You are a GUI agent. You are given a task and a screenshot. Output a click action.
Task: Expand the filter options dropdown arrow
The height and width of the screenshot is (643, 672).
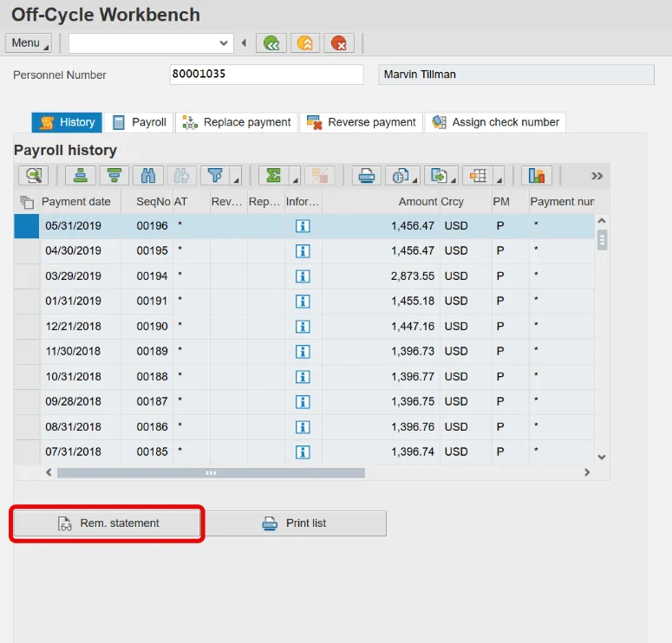(x=237, y=178)
